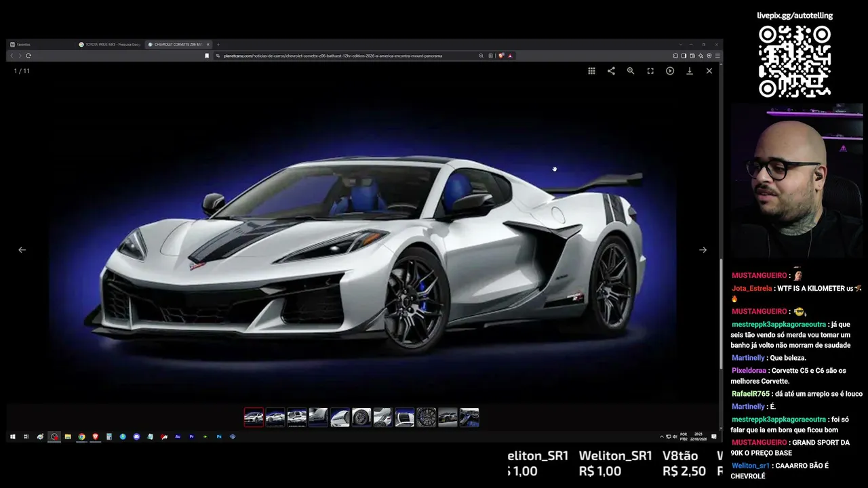Open the ninth thumbnail showing a wheel
Viewport: 868px width, 488px height.
click(427, 418)
